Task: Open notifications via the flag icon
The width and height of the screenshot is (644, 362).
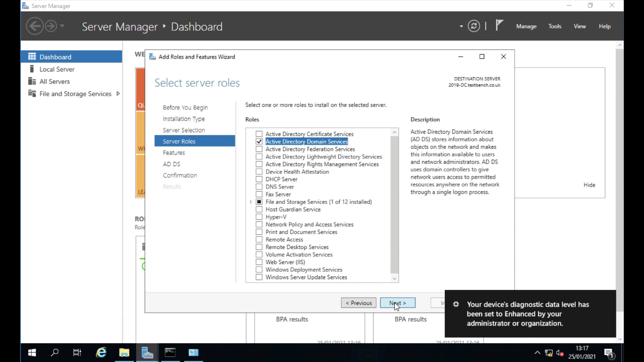Action: pyautogui.click(x=499, y=25)
